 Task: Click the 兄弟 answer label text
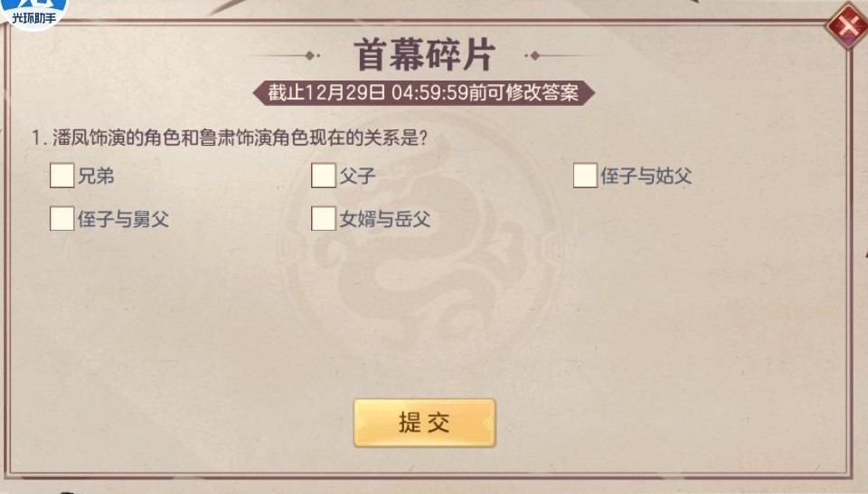click(x=96, y=176)
